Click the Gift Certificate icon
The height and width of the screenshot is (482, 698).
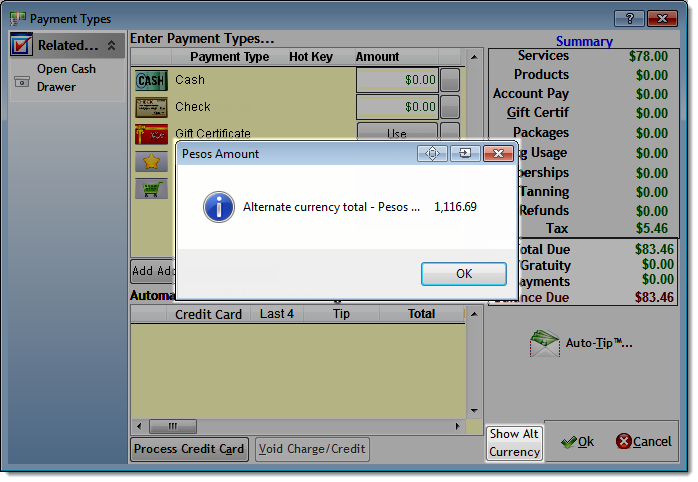pyautogui.click(x=151, y=134)
